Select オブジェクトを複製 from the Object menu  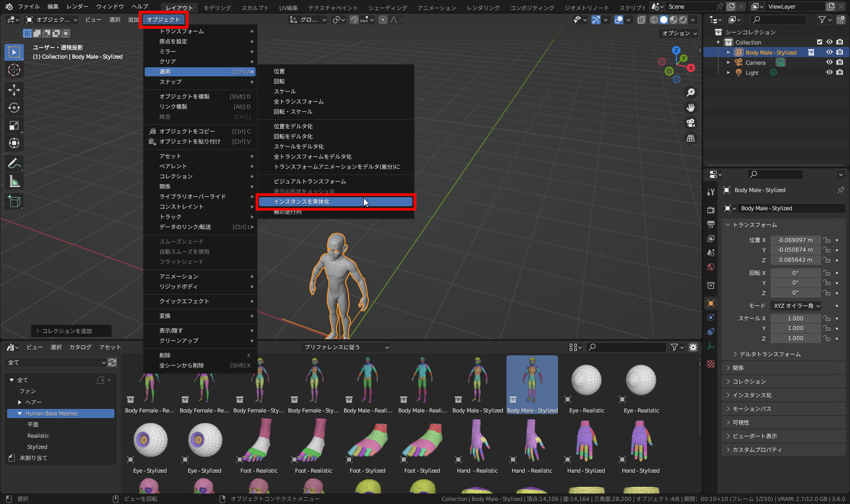tap(200, 97)
